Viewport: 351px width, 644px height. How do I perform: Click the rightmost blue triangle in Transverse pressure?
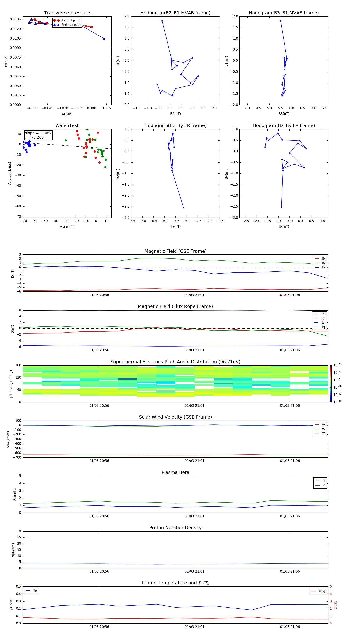pos(104,39)
